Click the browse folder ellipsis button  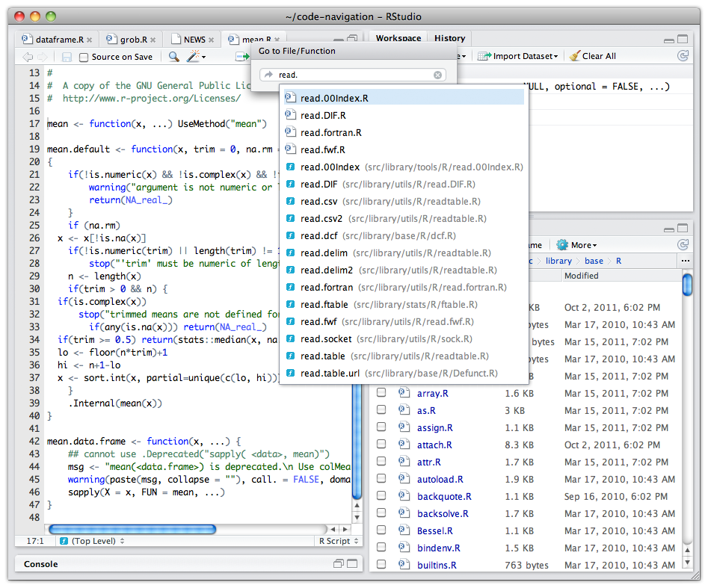[x=686, y=261]
